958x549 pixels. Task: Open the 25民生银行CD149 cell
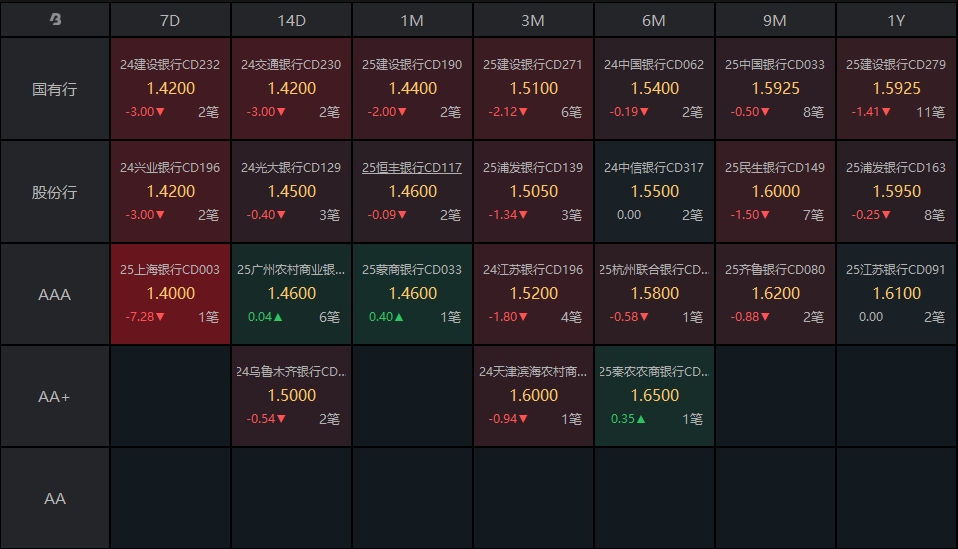[775, 192]
